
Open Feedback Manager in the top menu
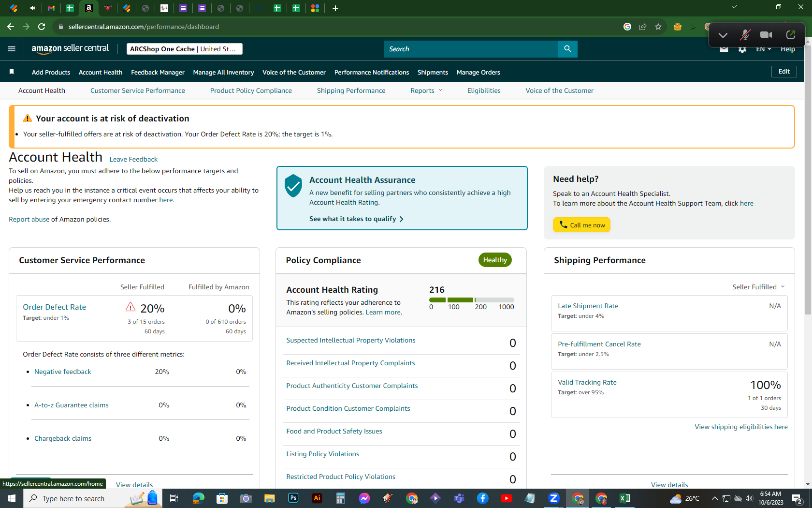point(158,72)
